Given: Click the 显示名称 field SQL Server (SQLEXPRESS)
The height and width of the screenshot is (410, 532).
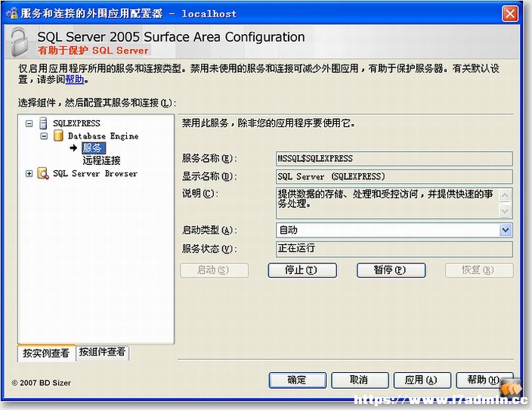Looking at the screenshot, I should click(x=394, y=177).
